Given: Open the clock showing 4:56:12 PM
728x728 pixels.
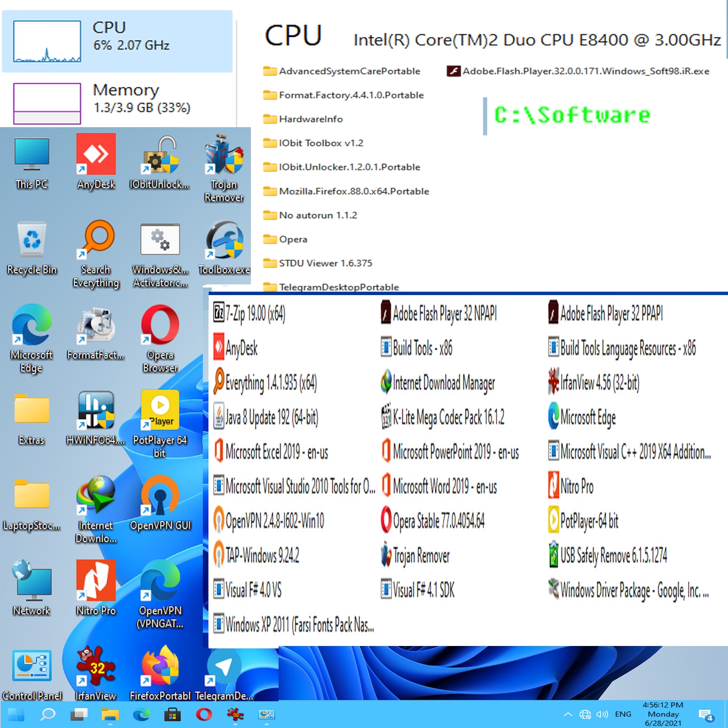Looking at the screenshot, I should tap(663, 714).
